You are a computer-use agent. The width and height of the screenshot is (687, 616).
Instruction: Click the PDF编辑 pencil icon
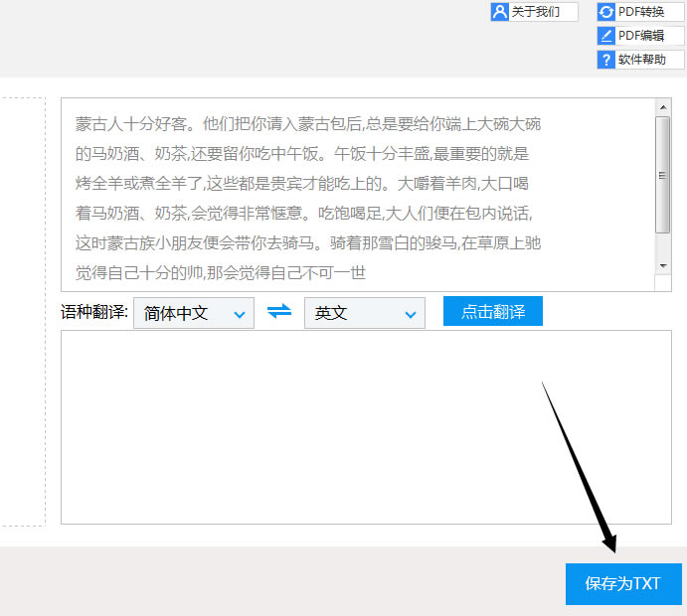click(x=605, y=36)
